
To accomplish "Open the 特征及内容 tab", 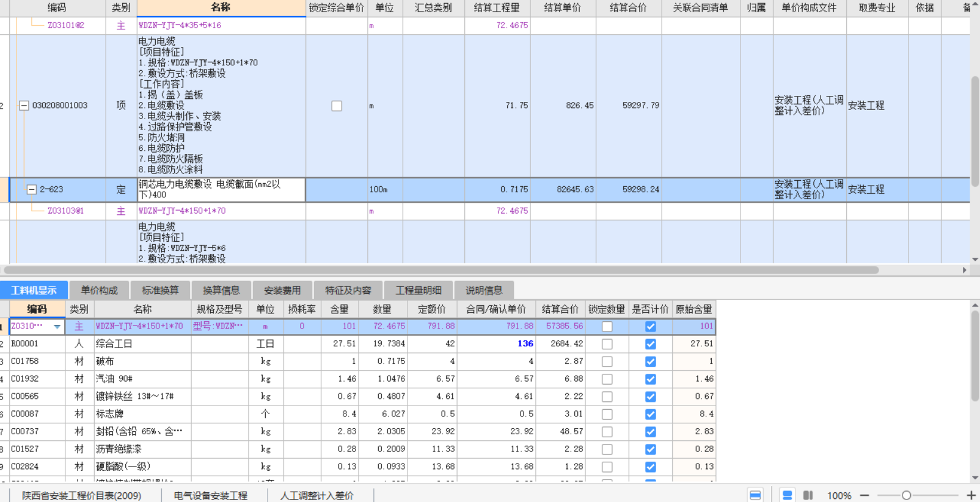I will tap(348, 290).
